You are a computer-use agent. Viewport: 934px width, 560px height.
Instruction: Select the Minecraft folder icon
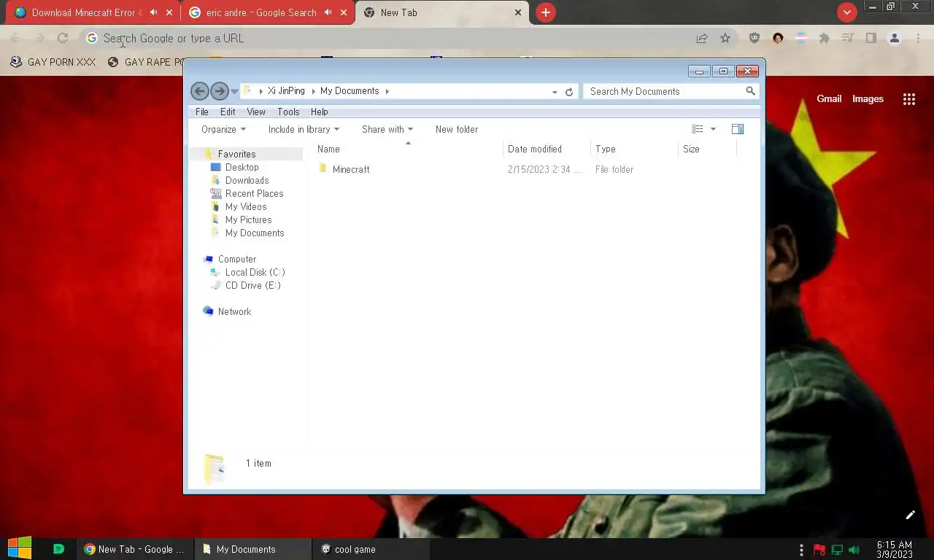coord(323,169)
